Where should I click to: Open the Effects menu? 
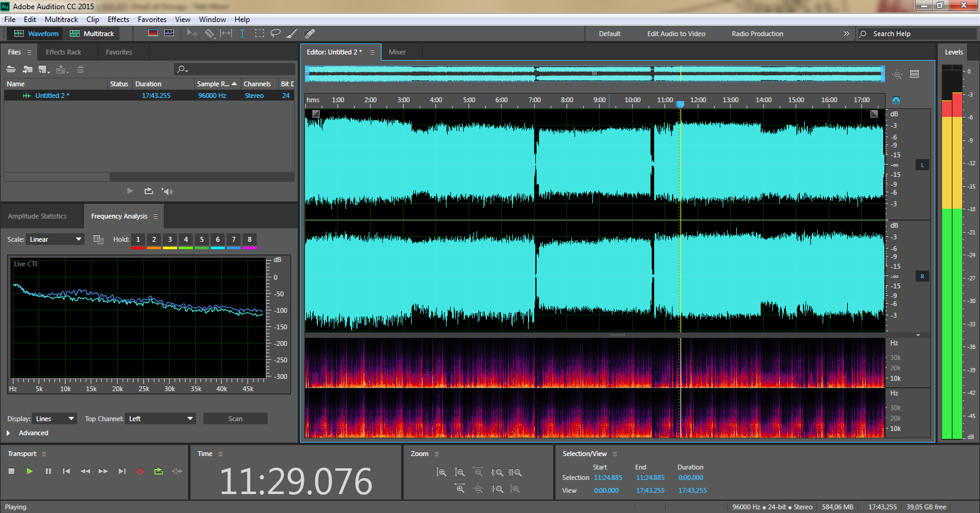(x=118, y=20)
